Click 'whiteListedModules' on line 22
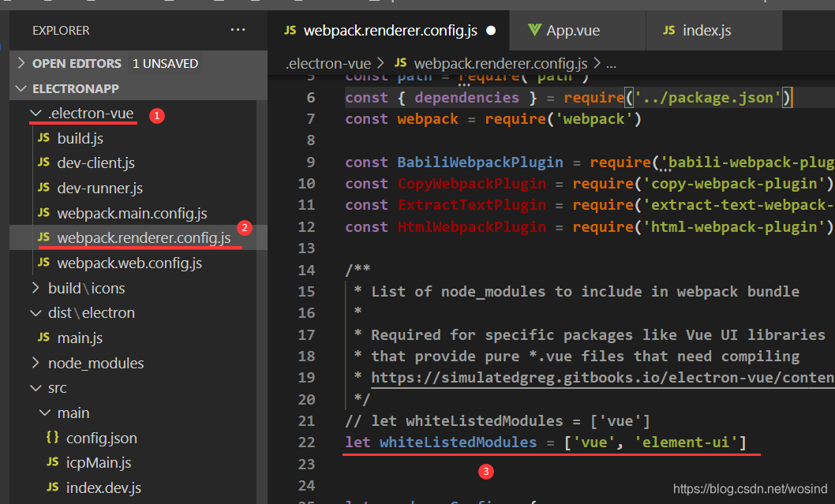Image resolution: width=835 pixels, height=504 pixels. click(x=458, y=442)
